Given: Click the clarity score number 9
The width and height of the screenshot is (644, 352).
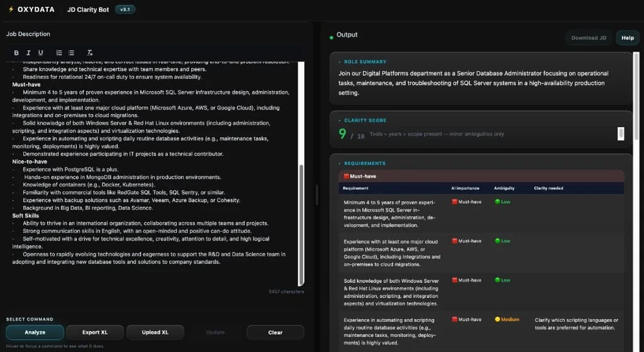Looking at the screenshot, I should [342, 134].
